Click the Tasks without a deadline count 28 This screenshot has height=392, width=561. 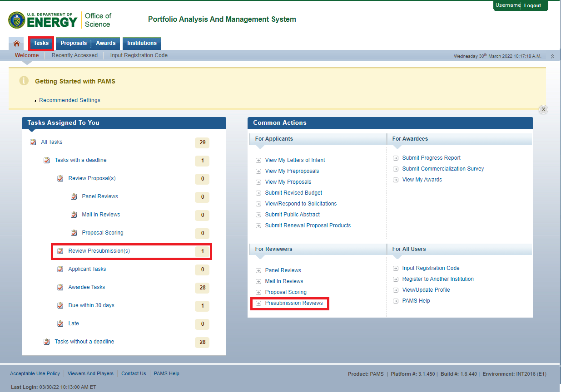[x=202, y=342]
